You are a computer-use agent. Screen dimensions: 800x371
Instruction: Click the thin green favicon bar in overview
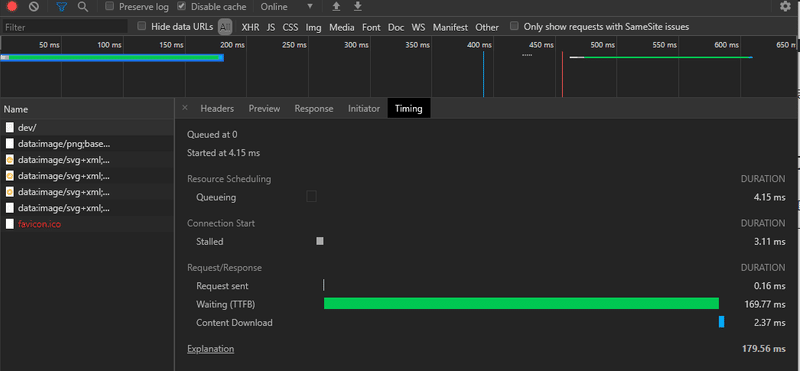click(x=667, y=57)
